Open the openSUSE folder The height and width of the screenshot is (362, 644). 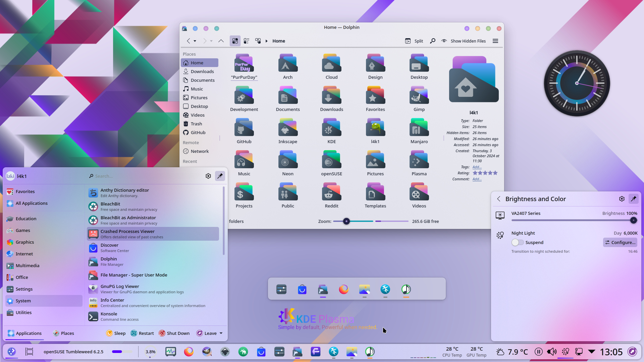[331, 164]
